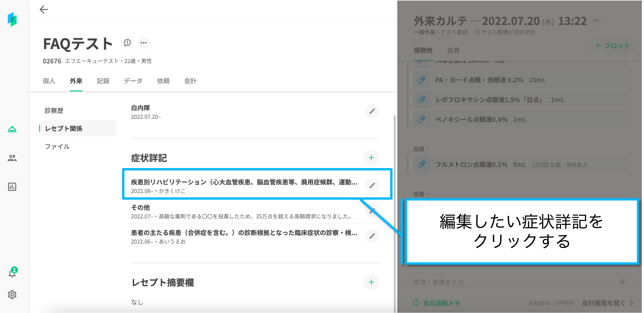
Task: Open notifications bell with badge
Action: (12, 273)
